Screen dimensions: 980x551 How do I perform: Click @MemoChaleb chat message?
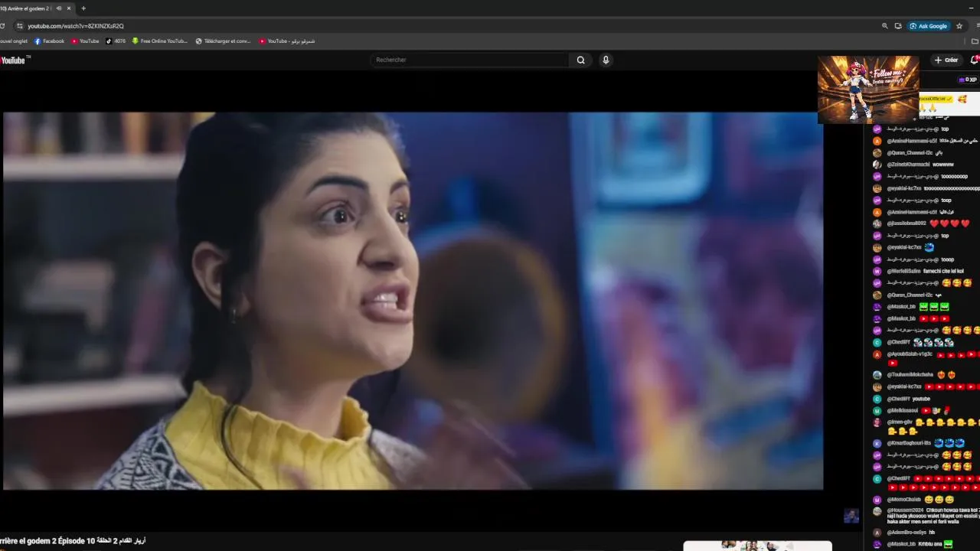pos(914,500)
